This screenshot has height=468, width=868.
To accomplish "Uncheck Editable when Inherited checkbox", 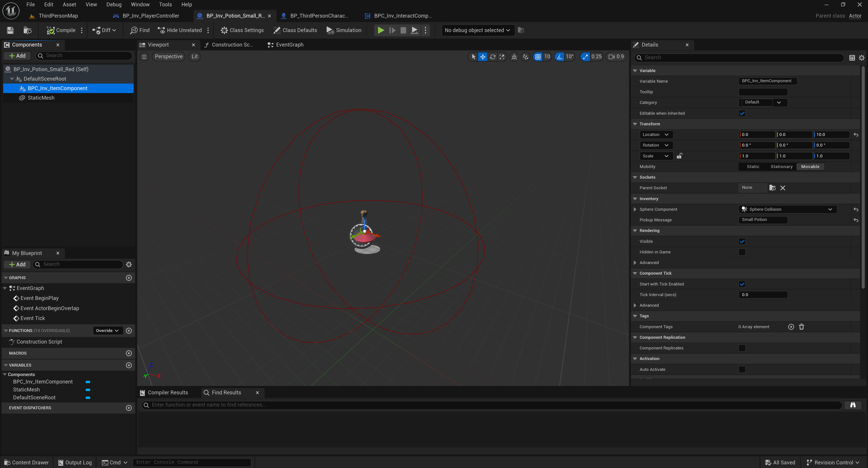I will (x=742, y=113).
